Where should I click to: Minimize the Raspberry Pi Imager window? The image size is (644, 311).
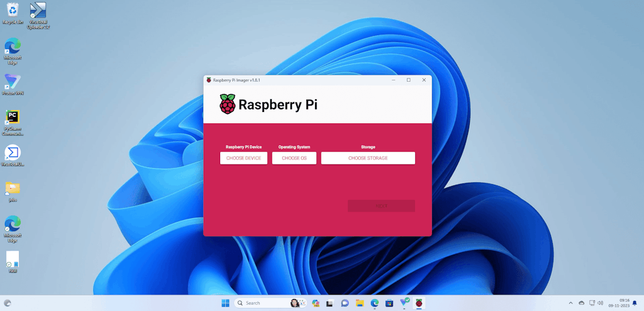pyautogui.click(x=394, y=80)
